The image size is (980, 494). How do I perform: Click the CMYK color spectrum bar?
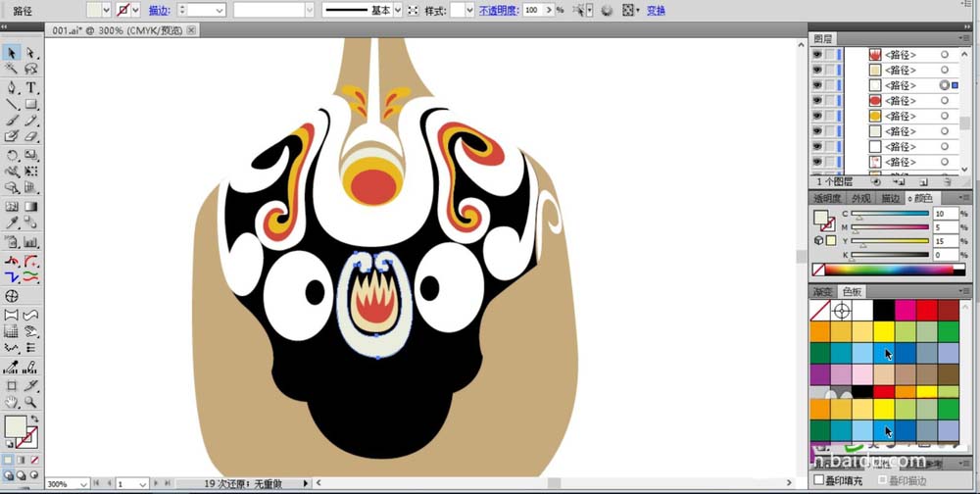tap(889, 270)
